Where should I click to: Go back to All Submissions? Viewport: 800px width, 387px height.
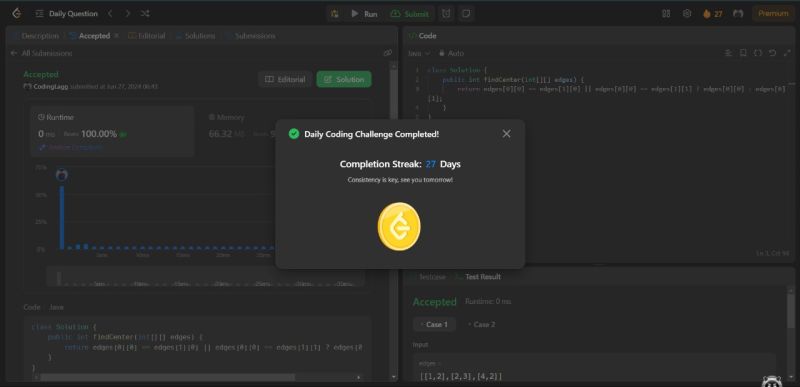(42, 53)
